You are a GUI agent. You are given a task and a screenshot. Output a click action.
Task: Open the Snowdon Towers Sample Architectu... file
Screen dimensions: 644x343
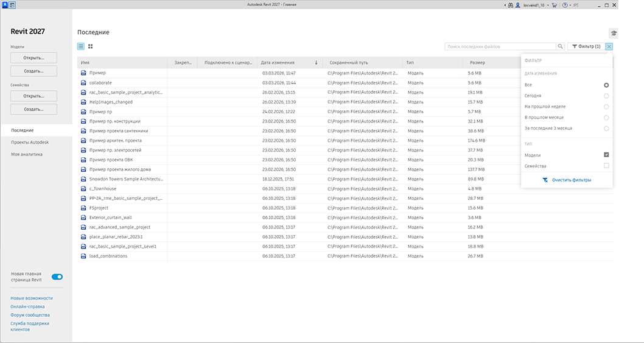click(126, 179)
